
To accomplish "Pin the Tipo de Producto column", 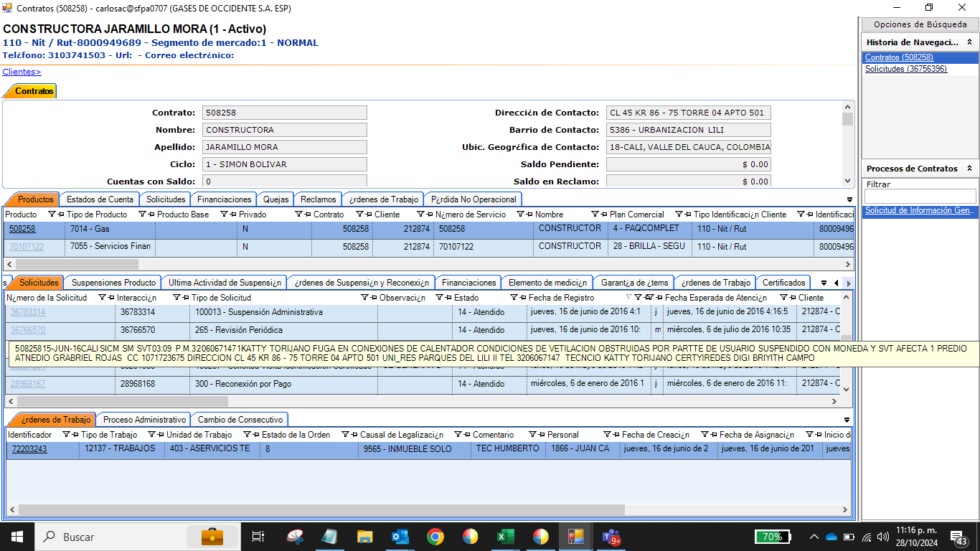I will pyautogui.click(x=151, y=215).
